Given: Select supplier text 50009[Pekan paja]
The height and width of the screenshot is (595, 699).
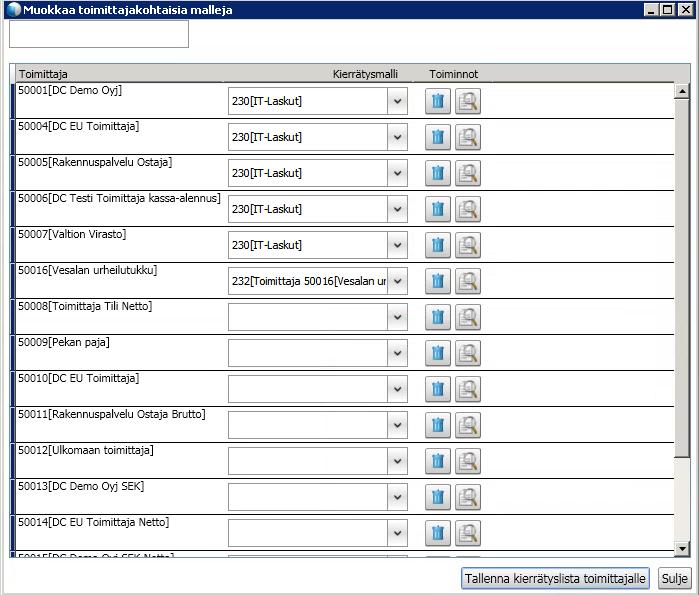Looking at the screenshot, I should [64, 342].
